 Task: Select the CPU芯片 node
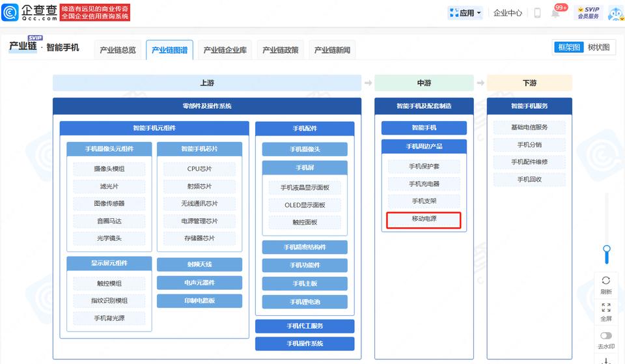point(199,169)
